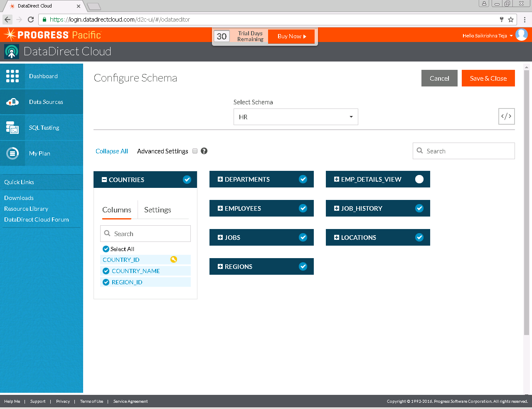Viewport: 532px width, 409px height.
Task: Enable the Advanced Settings checkbox
Action: 195,151
